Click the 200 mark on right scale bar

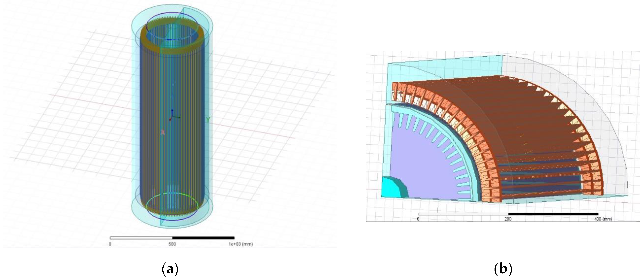(508, 219)
